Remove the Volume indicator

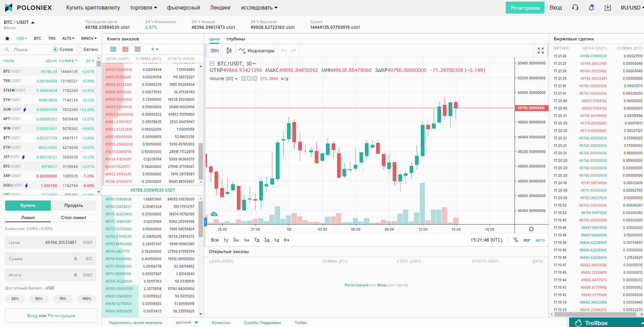255,78
